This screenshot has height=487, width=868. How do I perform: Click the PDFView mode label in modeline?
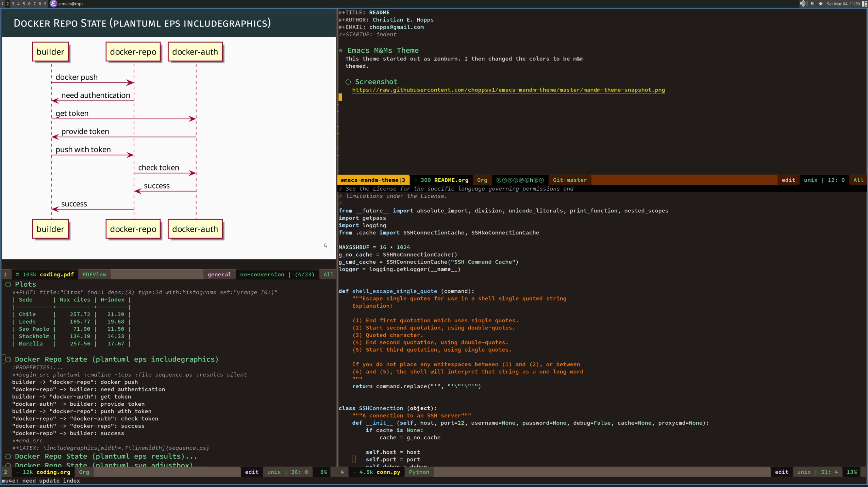coord(94,274)
